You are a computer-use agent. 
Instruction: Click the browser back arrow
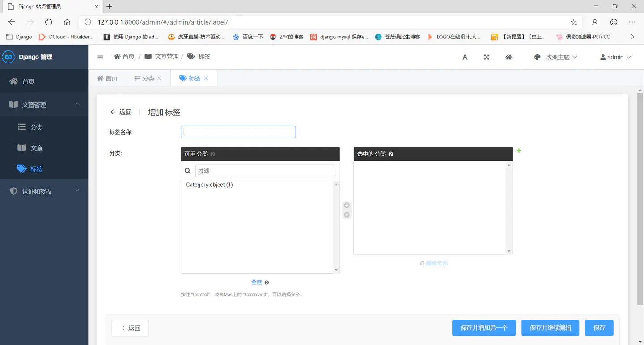coord(12,22)
